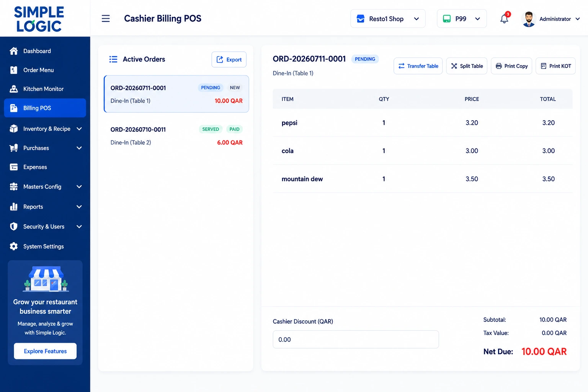Screen dimensions: 588x392
Task: Open the Resto1 Shop dropdown
Action: (388, 19)
